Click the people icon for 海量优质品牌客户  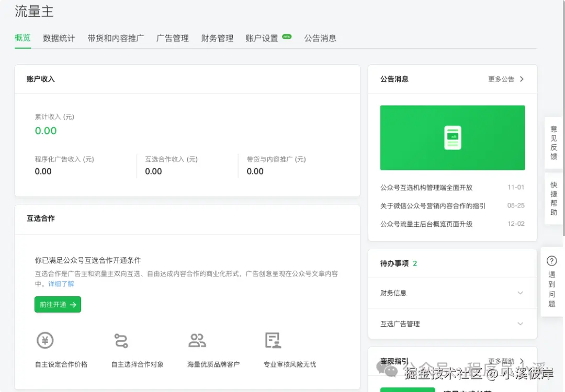click(198, 340)
